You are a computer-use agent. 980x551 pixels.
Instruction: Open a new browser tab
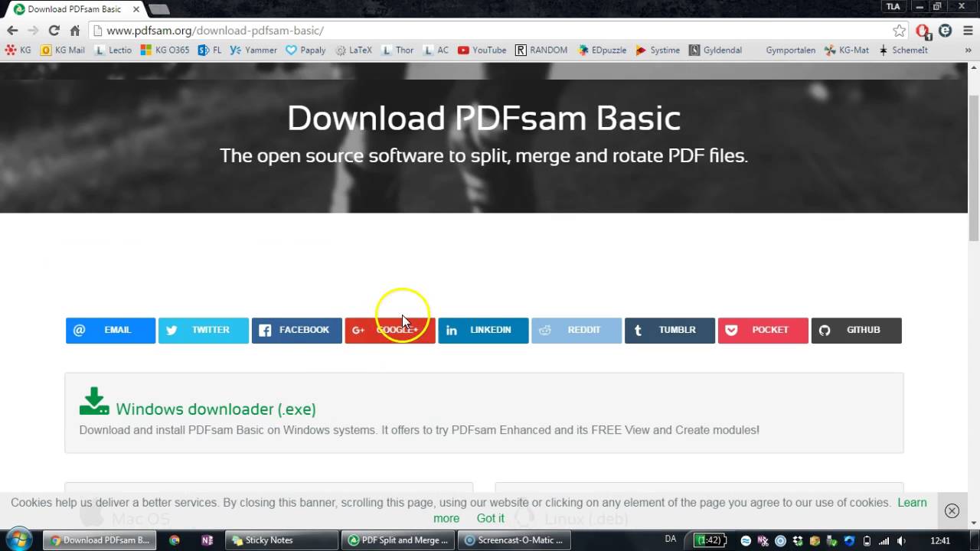coord(158,9)
